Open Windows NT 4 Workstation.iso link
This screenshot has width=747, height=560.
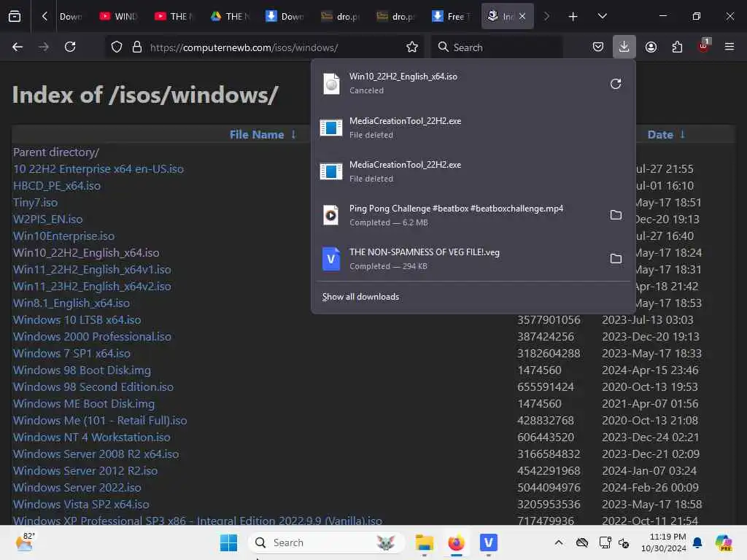pos(91,437)
